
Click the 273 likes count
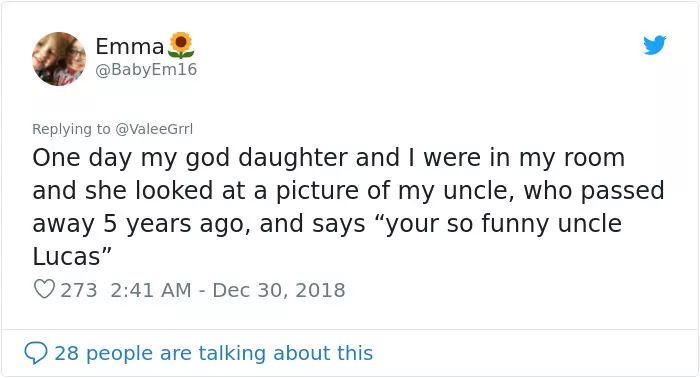tap(79, 290)
